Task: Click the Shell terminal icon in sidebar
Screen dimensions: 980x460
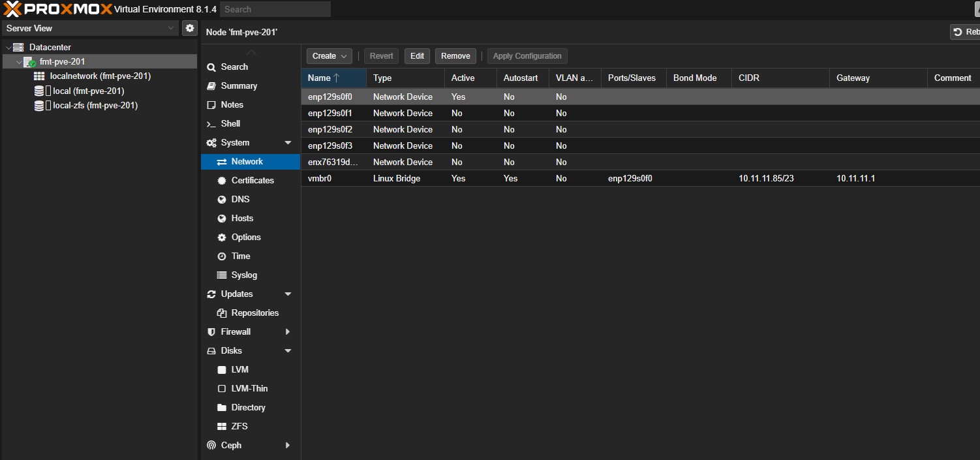Action: point(211,124)
